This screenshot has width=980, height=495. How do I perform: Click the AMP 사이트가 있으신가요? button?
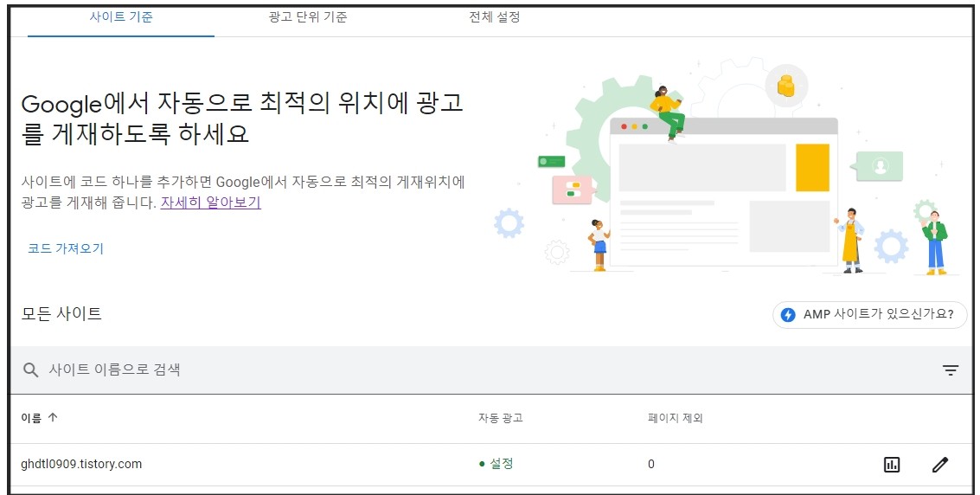click(869, 314)
